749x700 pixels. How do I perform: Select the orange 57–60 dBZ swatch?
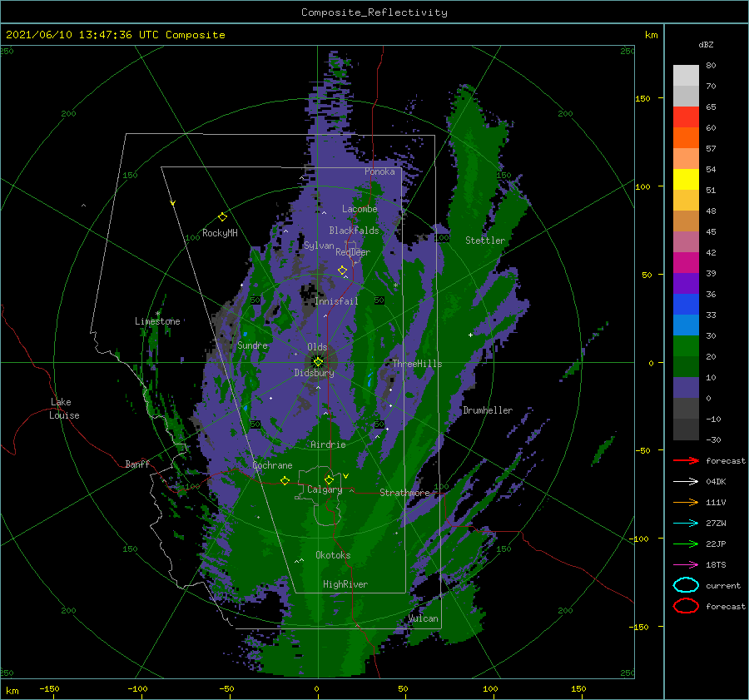point(686,138)
